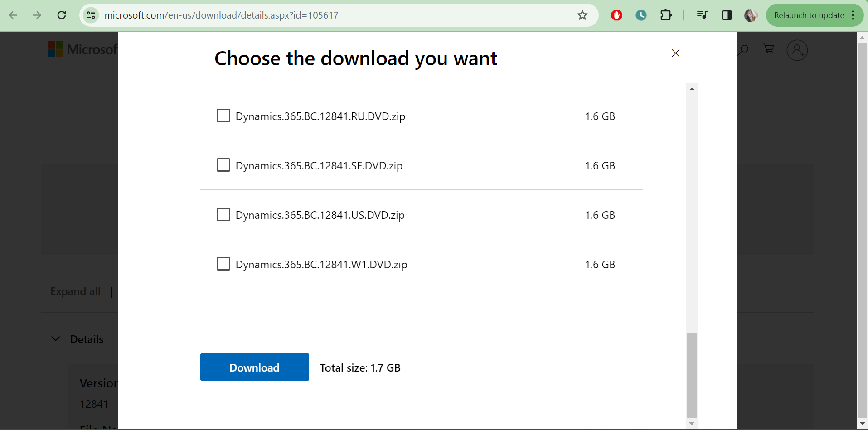Select the Dynamics.365.BC.12841.SE.DVD.zip checkbox

(x=223, y=165)
